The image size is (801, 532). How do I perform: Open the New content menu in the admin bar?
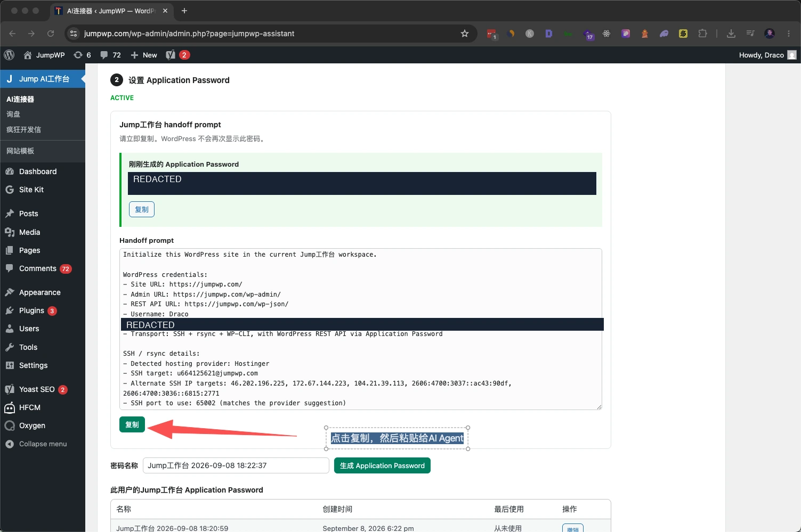(x=144, y=55)
